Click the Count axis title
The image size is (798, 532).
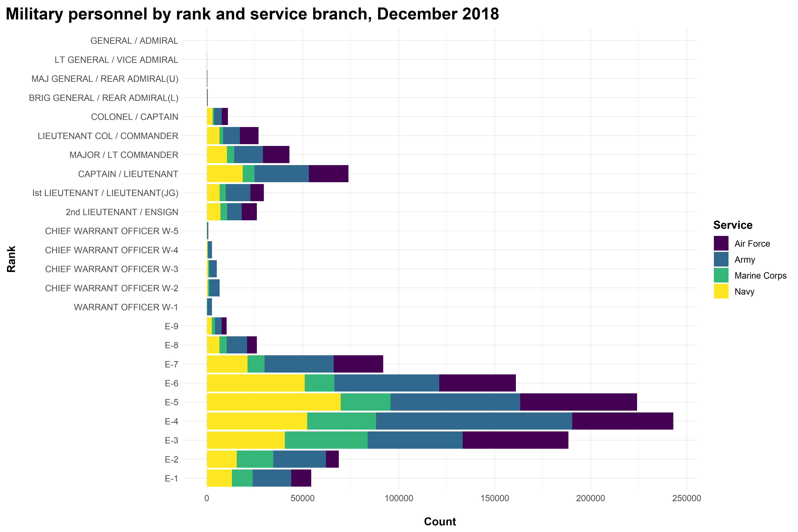pos(440,522)
